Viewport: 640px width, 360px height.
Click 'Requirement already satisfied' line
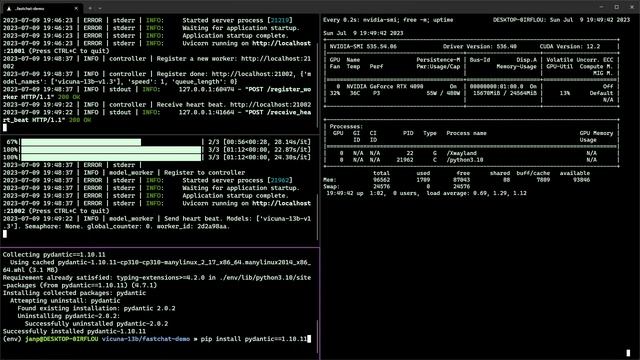[x=157, y=281]
